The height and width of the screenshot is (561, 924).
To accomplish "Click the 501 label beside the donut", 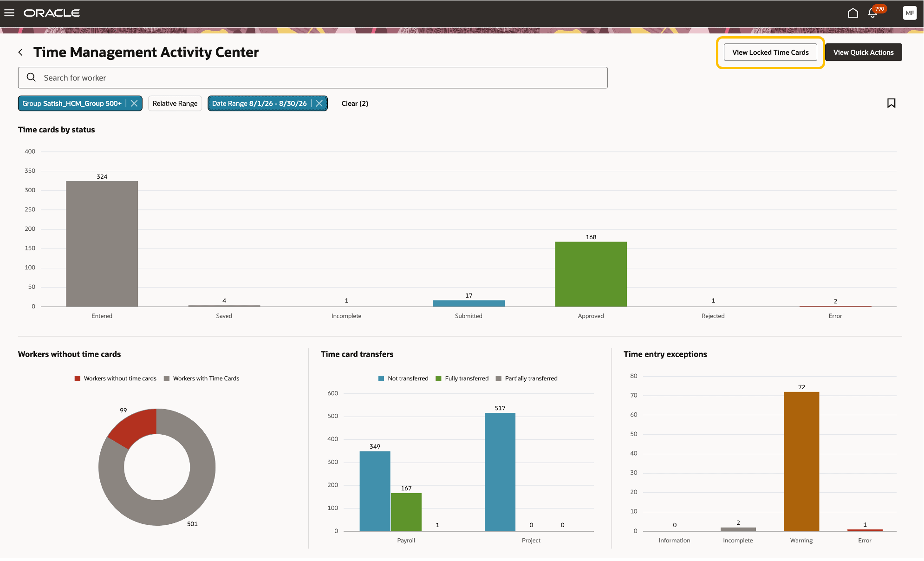I will tap(192, 524).
